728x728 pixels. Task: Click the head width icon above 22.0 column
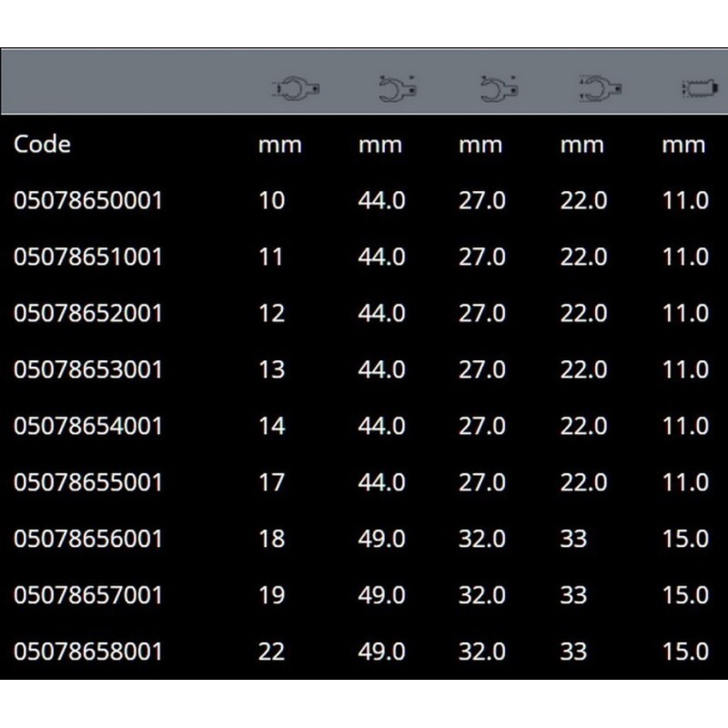[x=599, y=90]
